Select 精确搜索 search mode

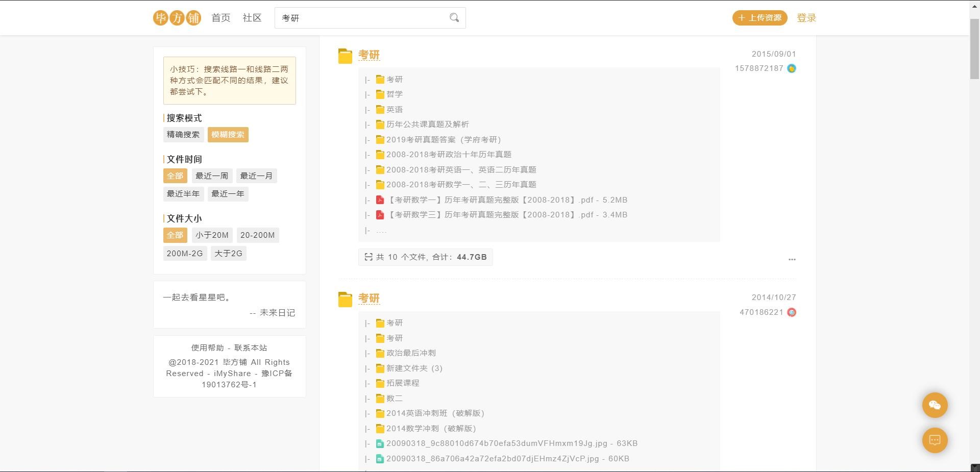(x=183, y=135)
